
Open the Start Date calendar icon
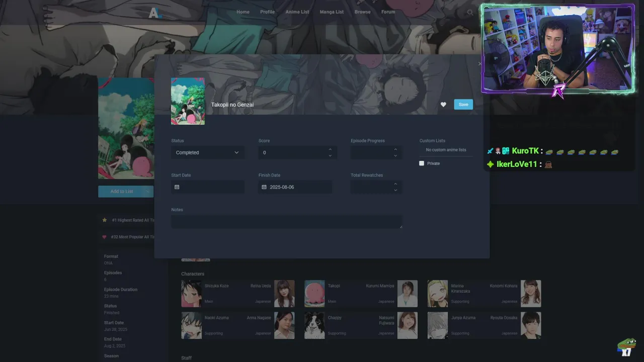coord(177,187)
